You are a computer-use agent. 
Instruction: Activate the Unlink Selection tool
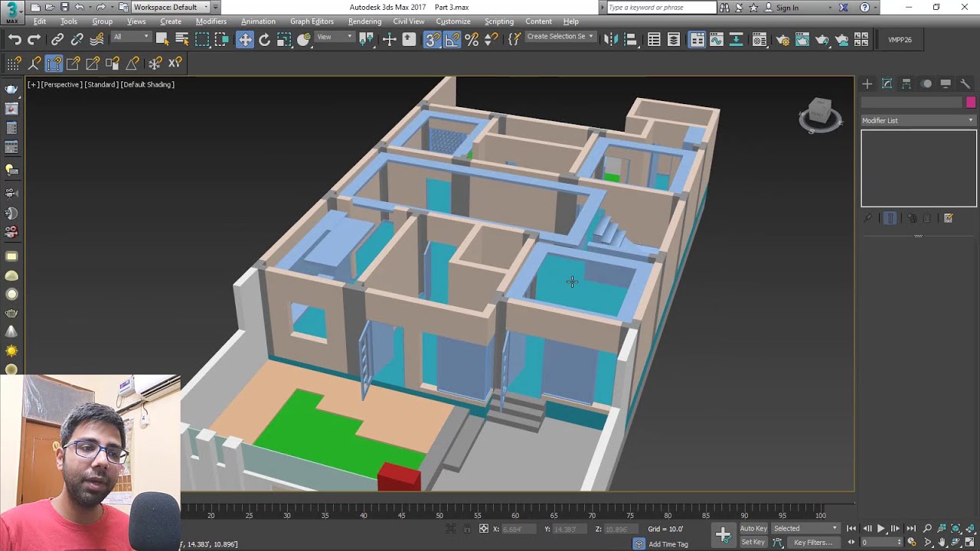point(77,40)
